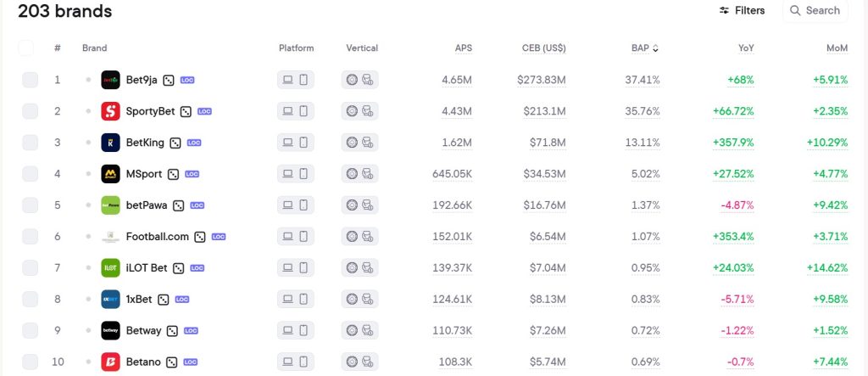Click the vertical chip icon in Betway row
The width and height of the screenshot is (868, 376).
coord(352,330)
